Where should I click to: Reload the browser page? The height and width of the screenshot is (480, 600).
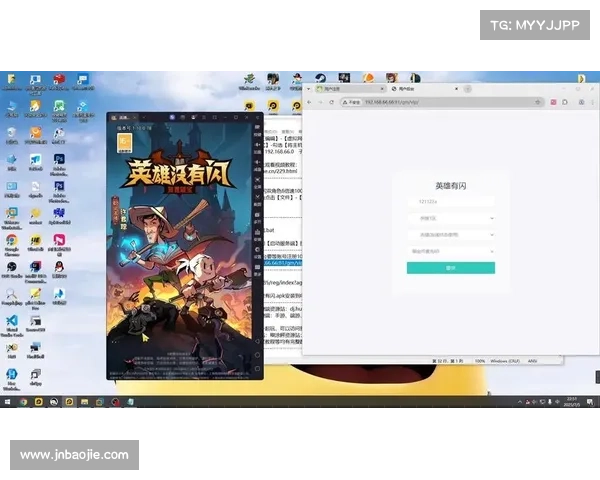click(x=332, y=102)
